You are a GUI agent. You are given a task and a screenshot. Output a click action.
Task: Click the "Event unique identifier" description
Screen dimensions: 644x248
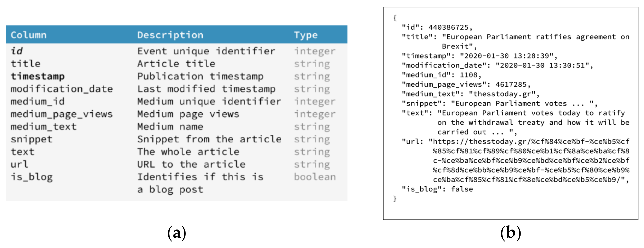[206, 51]
